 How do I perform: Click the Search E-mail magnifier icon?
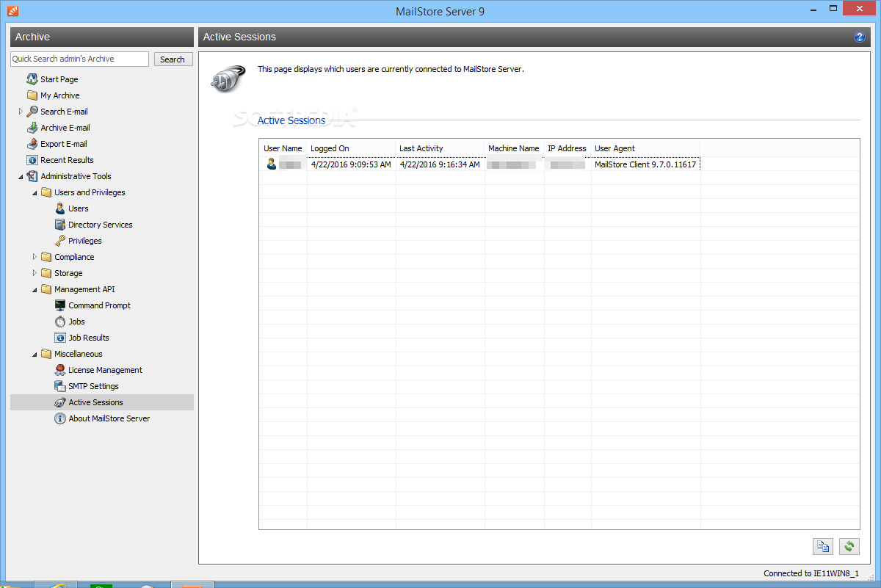32,112
